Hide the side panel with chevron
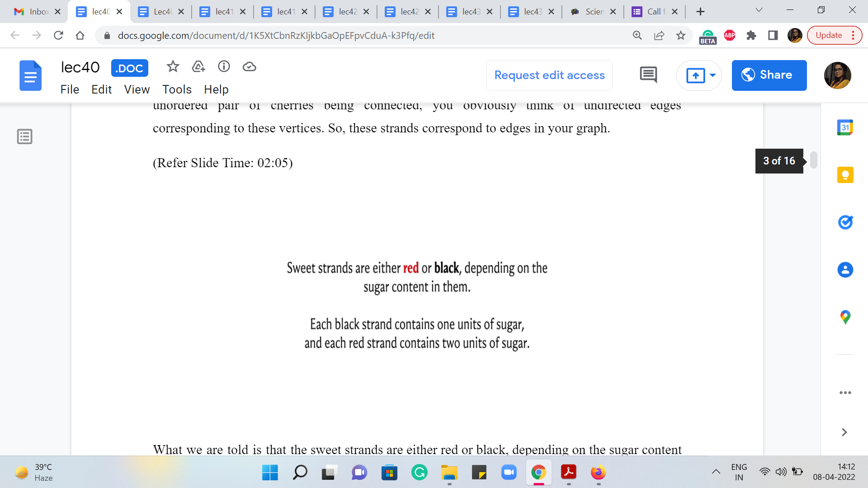868x488 pixels. coord(844,432)
